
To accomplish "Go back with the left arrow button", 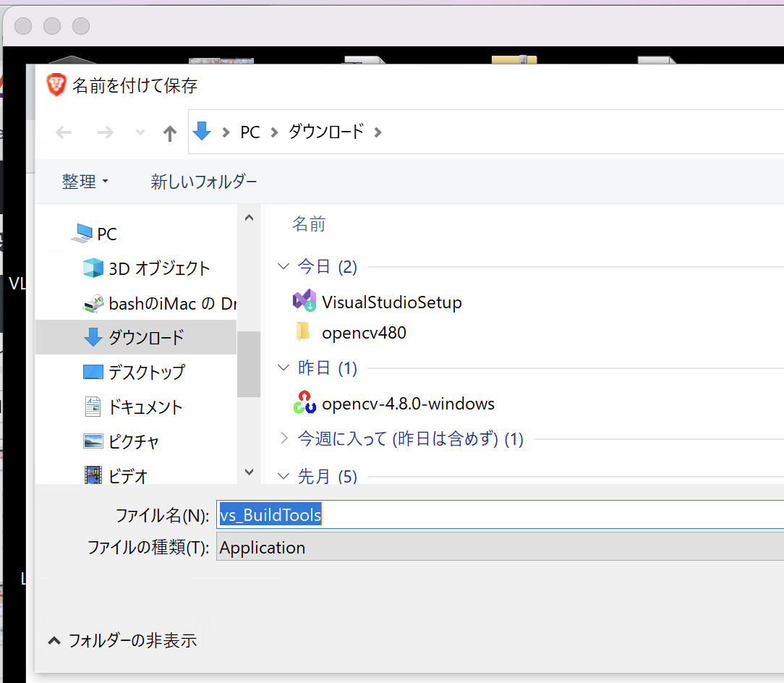I will point(64,132).
